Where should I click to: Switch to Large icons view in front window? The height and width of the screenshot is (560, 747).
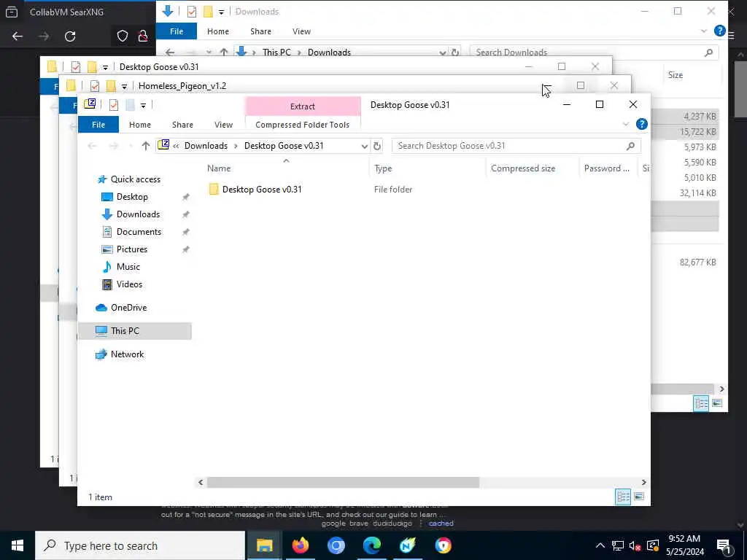pos(639,497)
